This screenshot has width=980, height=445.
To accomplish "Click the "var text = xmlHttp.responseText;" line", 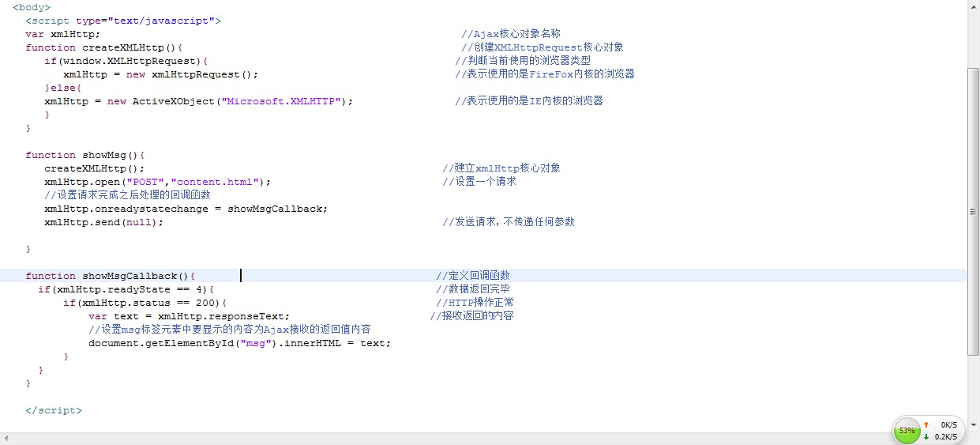I will pos(190,316).
